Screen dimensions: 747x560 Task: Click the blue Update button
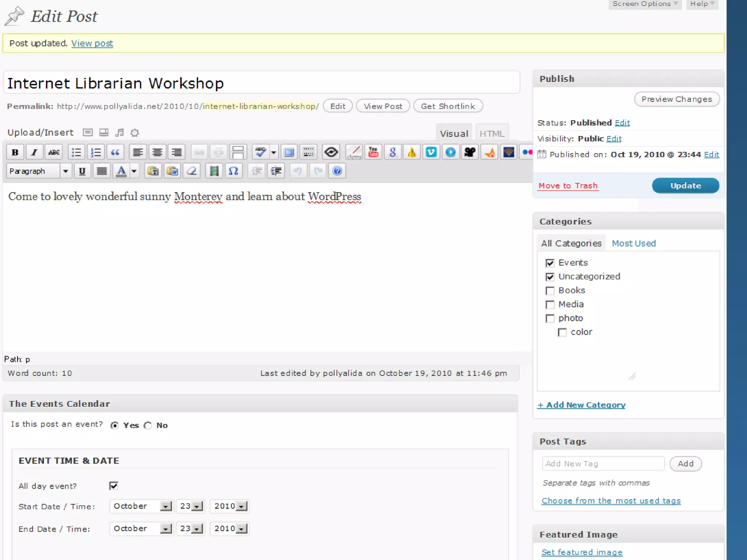[685, 186]
